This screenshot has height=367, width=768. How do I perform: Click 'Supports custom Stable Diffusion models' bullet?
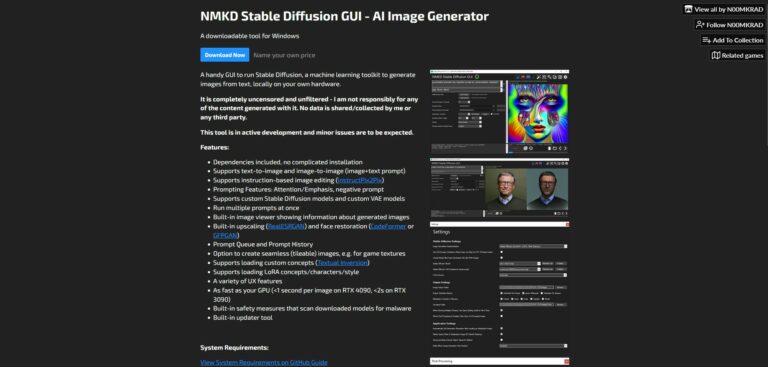coord(309,199)
